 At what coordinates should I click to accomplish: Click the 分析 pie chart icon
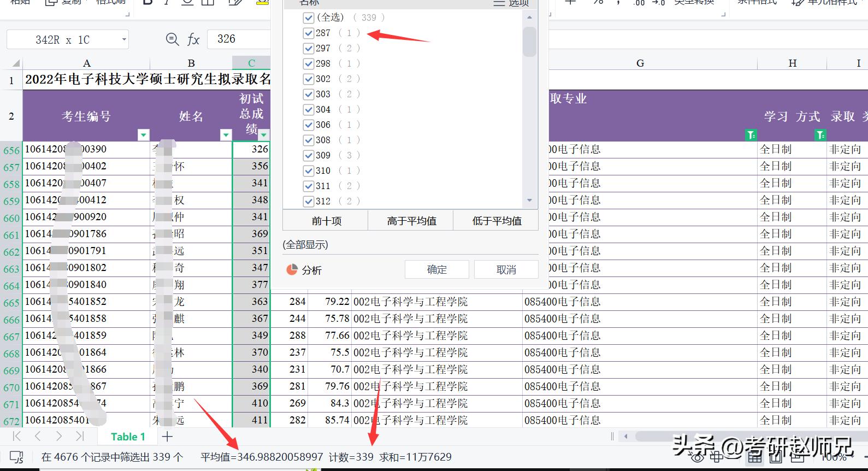click(x=292, y=269)
